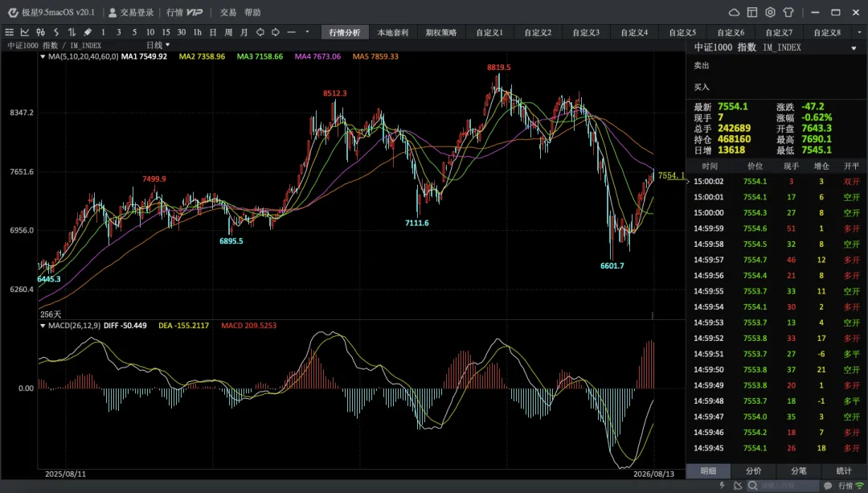Click the satellite dish alert icon
Image resolution: width=868 pixels, height=493 pixels.
tap(737, 485)
